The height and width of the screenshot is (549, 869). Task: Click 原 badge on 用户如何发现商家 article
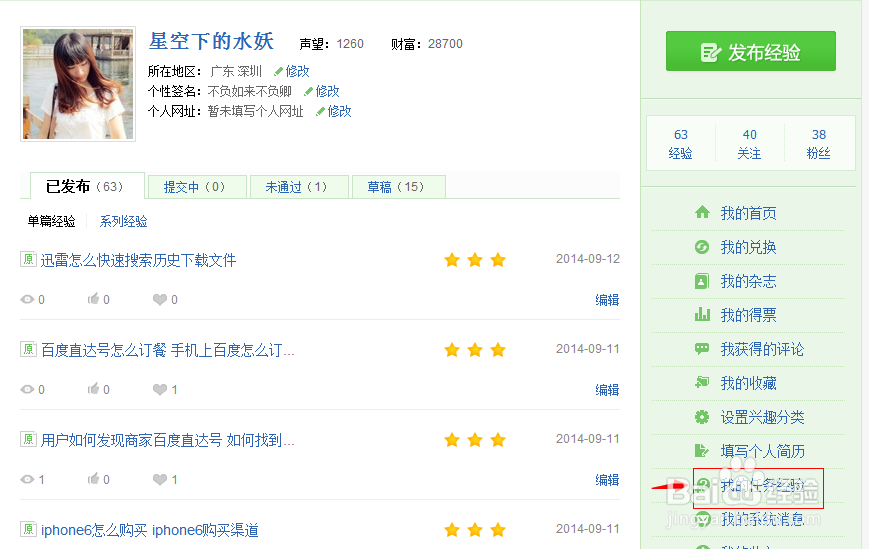[28, 439]
